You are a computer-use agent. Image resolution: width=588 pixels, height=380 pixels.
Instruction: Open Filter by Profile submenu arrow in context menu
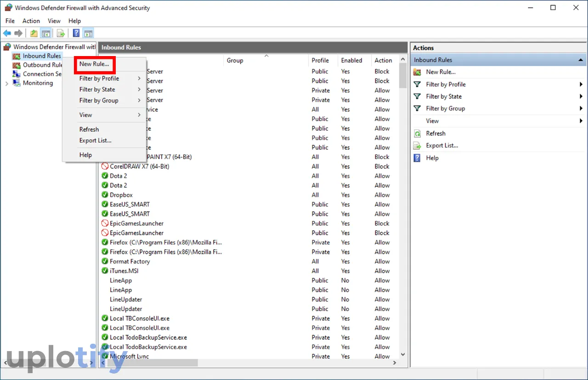pyautogui.click(x=139, y=79)
